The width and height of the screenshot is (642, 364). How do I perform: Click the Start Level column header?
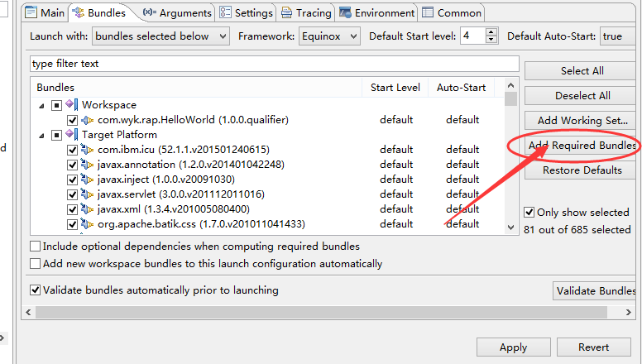395,88
